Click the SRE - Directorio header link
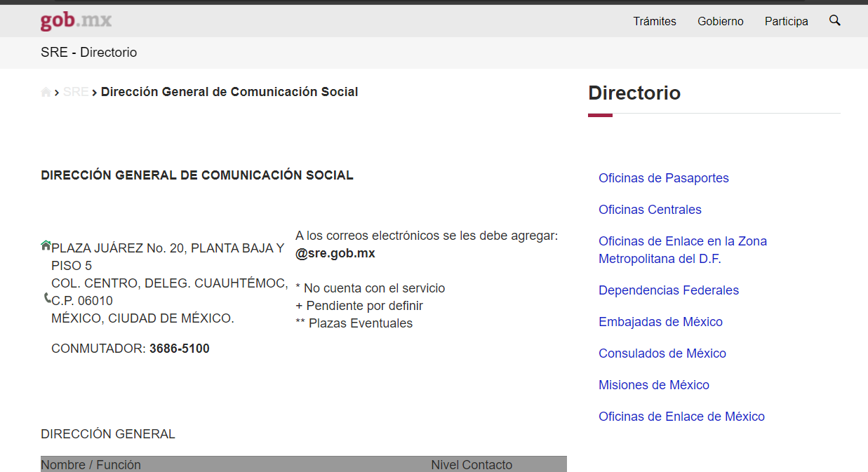 click(x=88, y=52)
